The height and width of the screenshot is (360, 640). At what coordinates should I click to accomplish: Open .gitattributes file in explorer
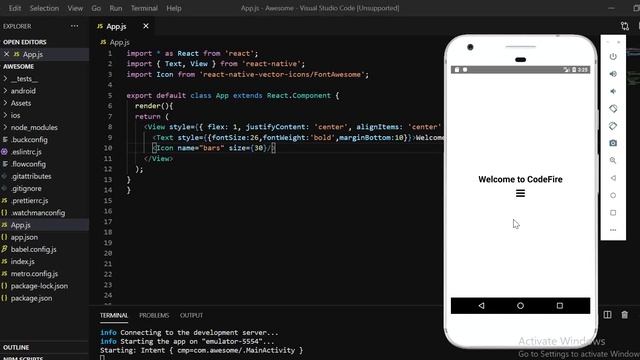click(31, 176)
